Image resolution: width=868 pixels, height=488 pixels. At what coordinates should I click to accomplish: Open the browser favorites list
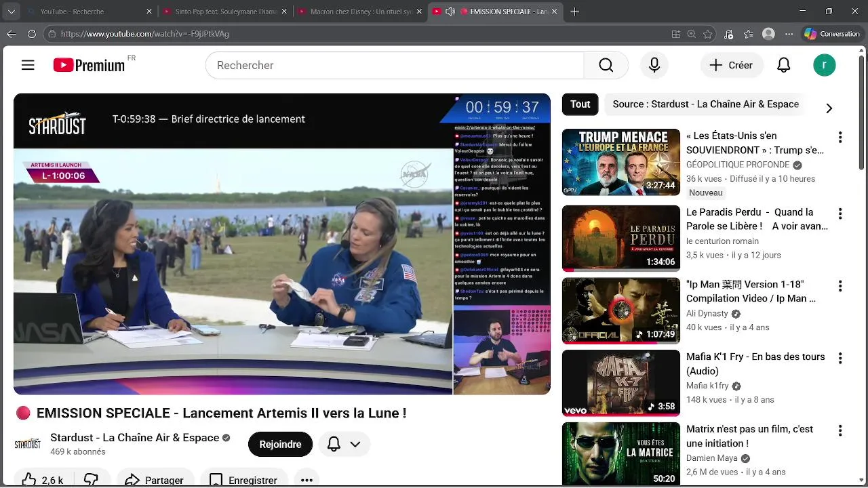(x=748, y=34)
